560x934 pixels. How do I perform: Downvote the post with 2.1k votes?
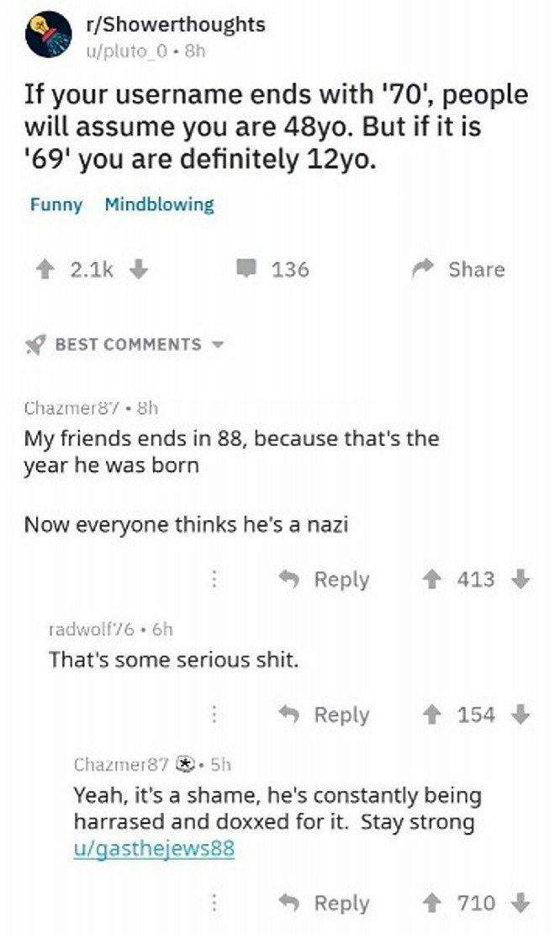(x=139, y=270)
